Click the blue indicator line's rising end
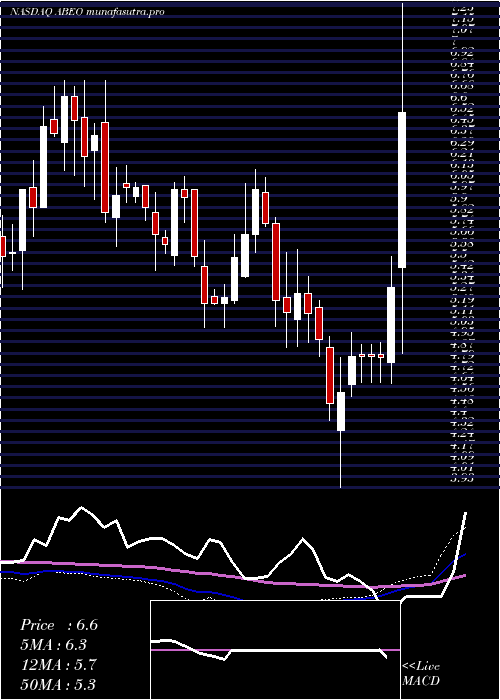The height and width of the screenshot is (700, 500). (464, 554)
